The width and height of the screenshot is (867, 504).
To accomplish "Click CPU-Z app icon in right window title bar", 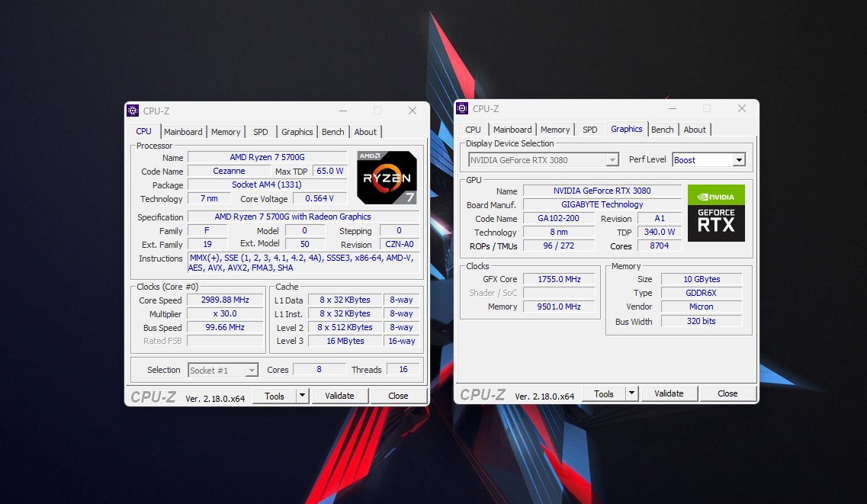I will coord(462,108).
